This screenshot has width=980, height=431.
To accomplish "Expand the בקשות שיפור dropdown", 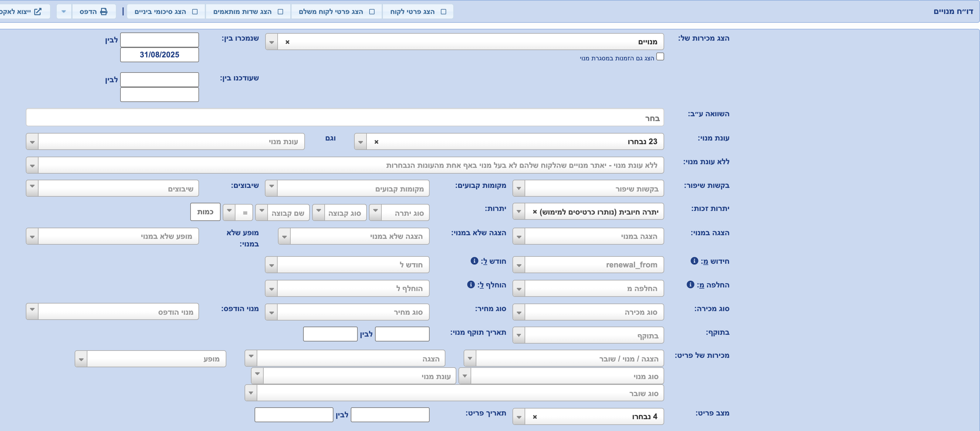I will click(x=519, y=188).
